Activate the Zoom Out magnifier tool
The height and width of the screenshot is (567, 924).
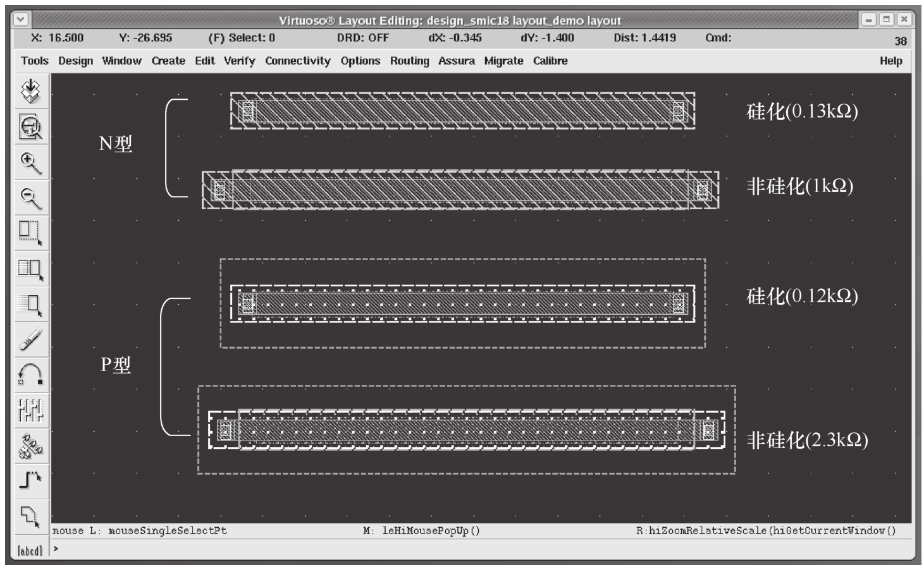pos(30,198)
